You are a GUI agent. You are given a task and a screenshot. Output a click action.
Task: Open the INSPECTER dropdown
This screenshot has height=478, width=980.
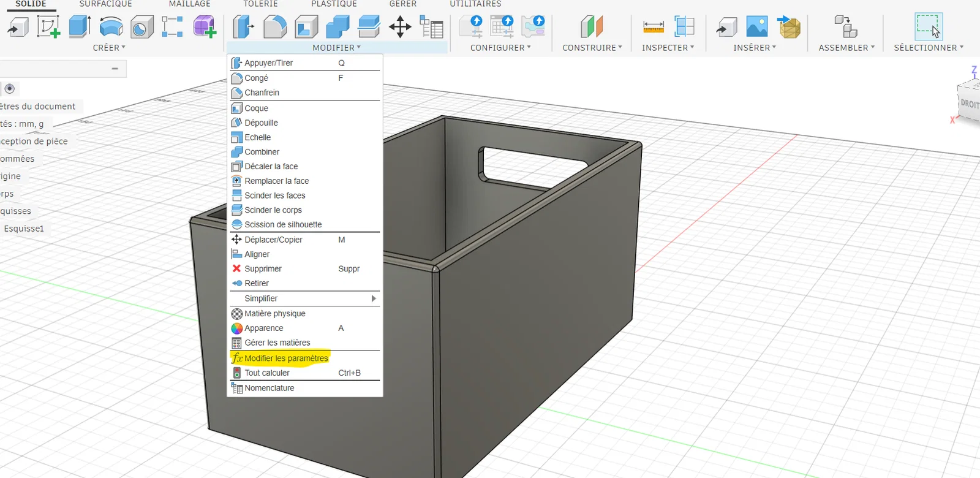[668, 48]
